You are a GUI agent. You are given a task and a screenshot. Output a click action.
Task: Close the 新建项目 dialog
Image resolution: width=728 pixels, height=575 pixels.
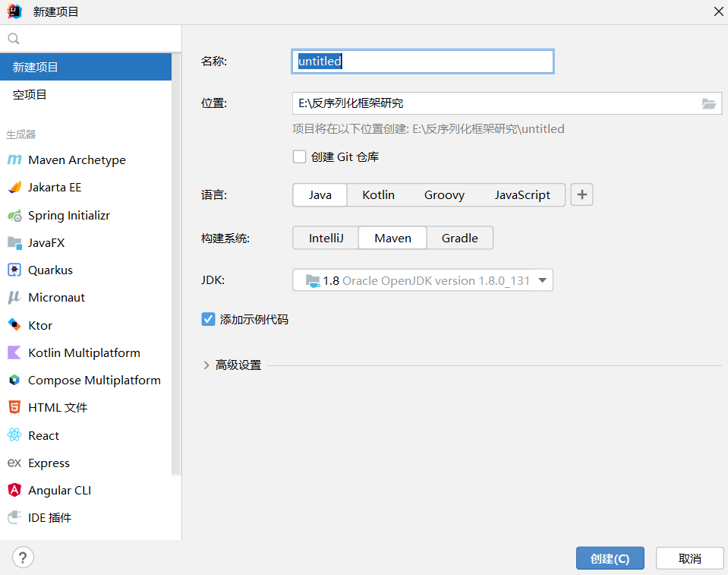(x=718, y=11)
